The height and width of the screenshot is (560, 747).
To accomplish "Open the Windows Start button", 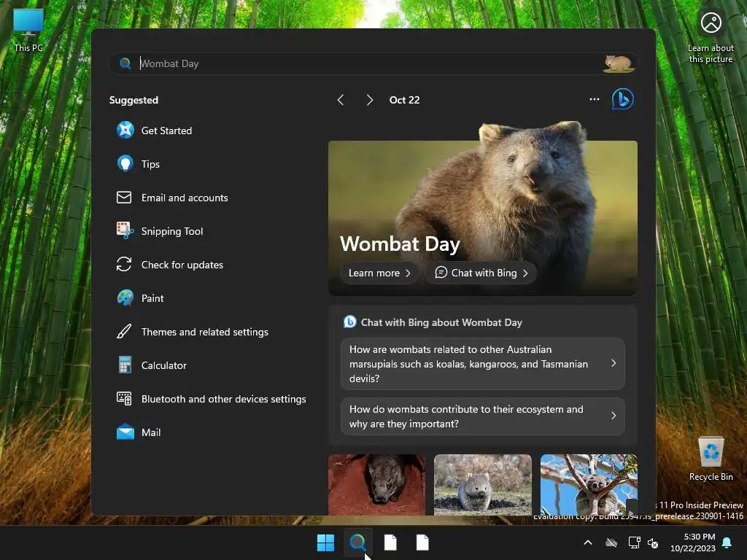I will tap(325, 542).
